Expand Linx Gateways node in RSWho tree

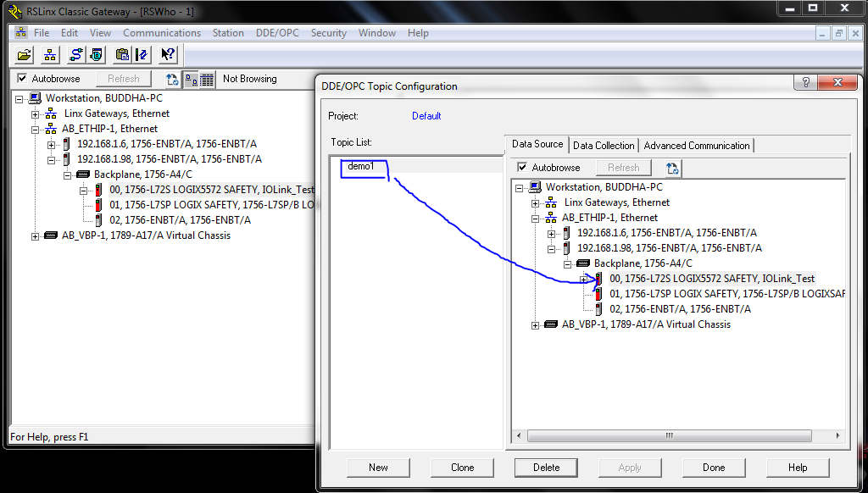point(35,114)
